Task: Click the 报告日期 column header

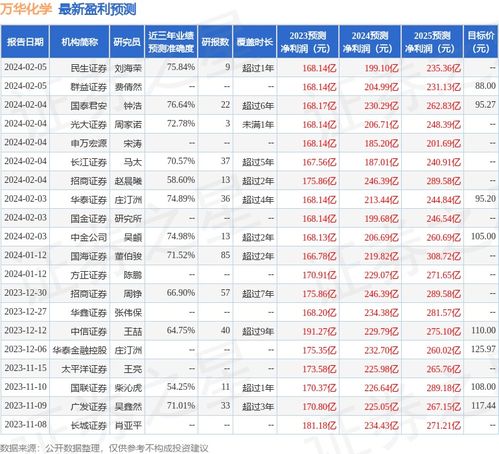Action: point(25,42)
